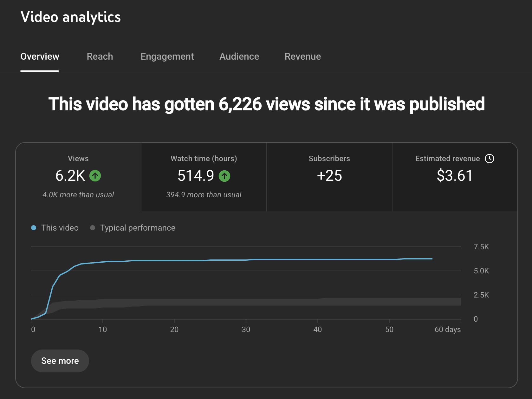Select the Overview tab
The image size is (532, 399).
click(x=40, y=56)
